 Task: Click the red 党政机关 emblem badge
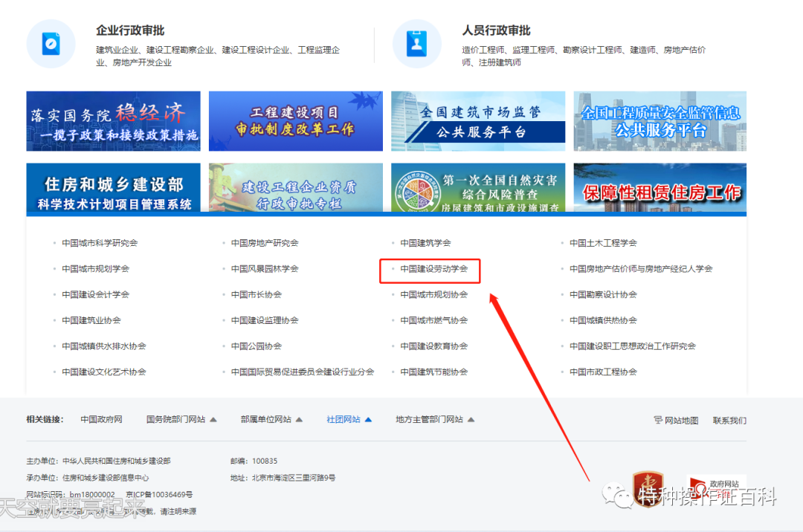648,488
